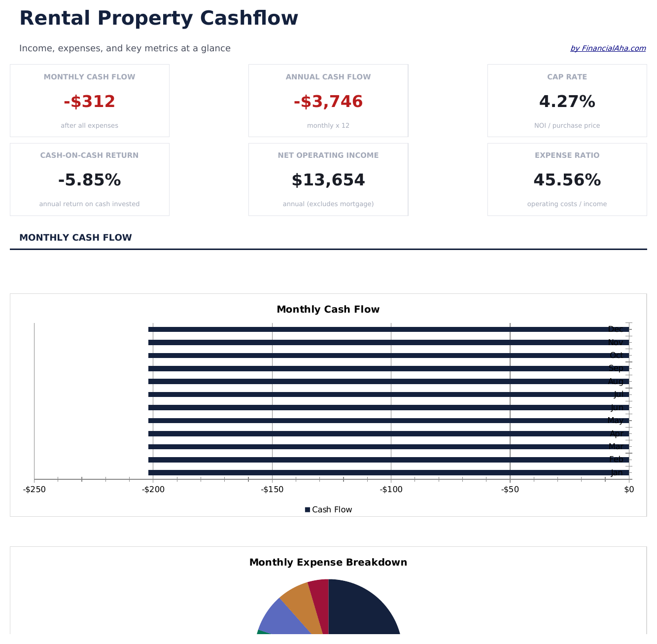The width and height of the screenshot is (657, 644).
Task: Select the Monthly Cash Flow -$312 card
Action: 89,101
